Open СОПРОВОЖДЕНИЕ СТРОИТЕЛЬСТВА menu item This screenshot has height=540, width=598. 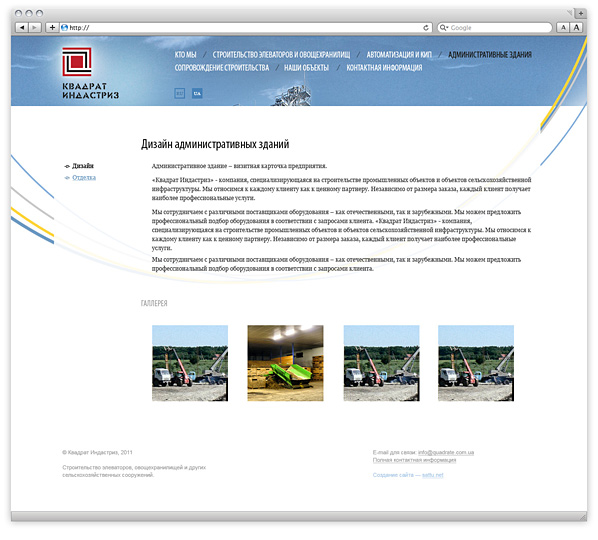click(222, 68)
